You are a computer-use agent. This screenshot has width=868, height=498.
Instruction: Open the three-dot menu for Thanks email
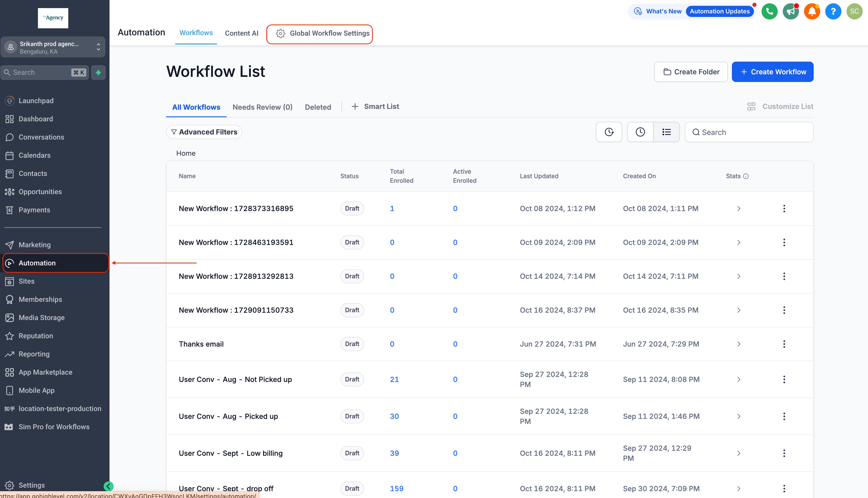(x=784, y=344)
